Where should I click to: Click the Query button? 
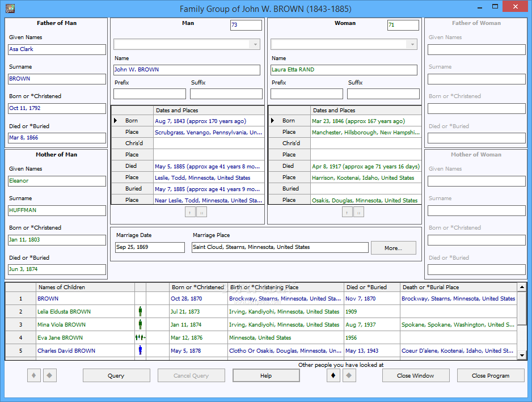point(116,375)
